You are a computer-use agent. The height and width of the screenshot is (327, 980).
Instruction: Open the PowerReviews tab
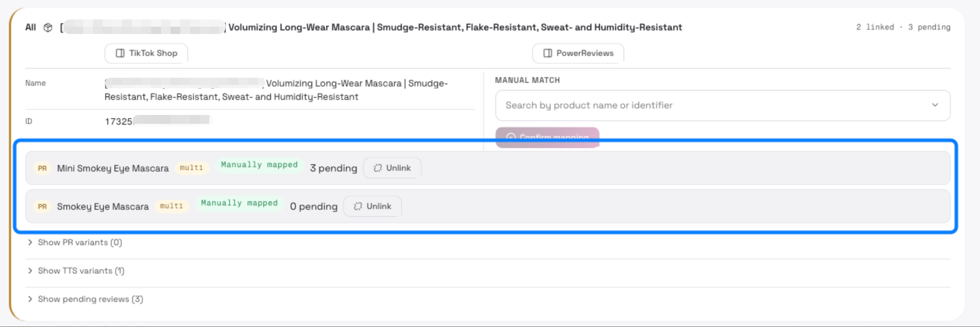tap(578, 53)
